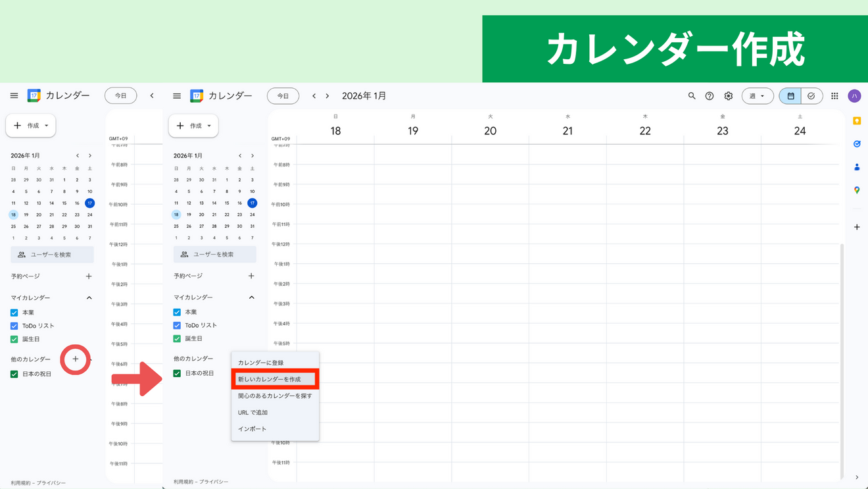Open the 作成 dropdown in the left window

[x=31, y=126]
